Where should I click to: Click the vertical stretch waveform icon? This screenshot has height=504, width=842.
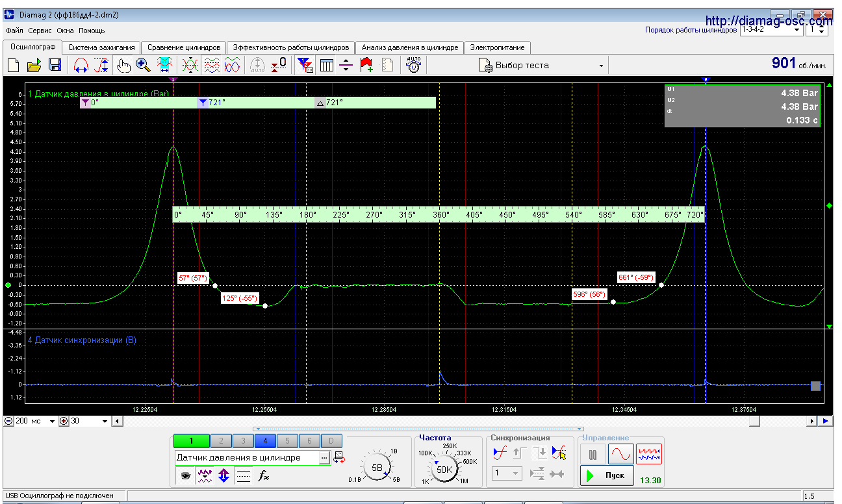pos(101,65)
